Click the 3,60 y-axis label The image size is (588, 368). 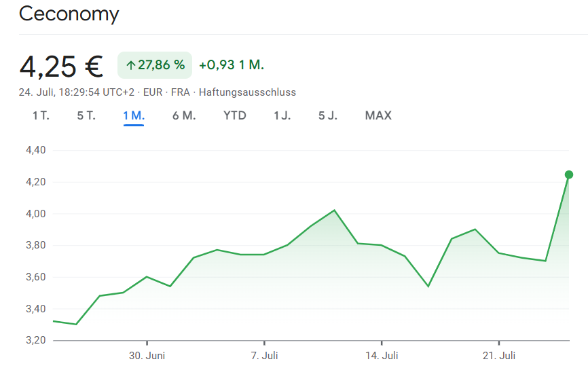pos(35,277)
